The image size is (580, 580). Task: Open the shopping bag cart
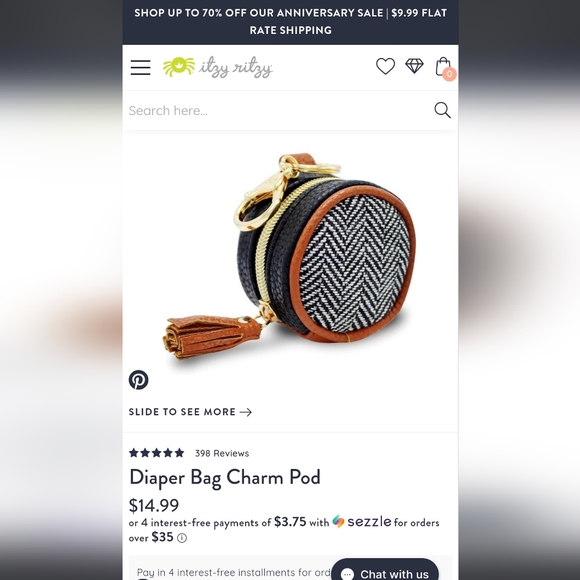[x=443, y=66]
